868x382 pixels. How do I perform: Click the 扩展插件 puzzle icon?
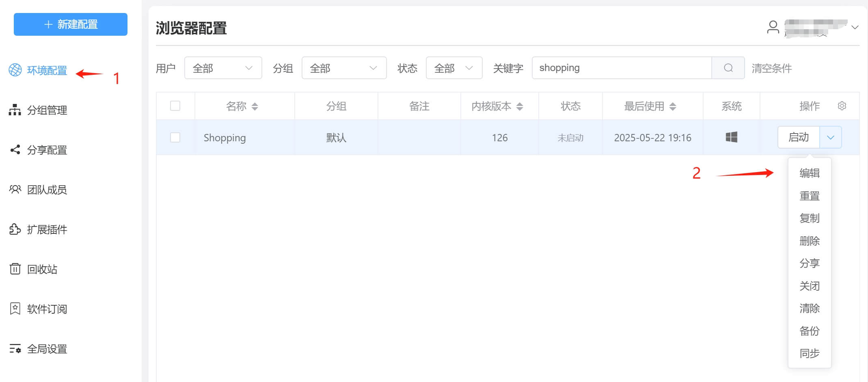coord(15,229)
